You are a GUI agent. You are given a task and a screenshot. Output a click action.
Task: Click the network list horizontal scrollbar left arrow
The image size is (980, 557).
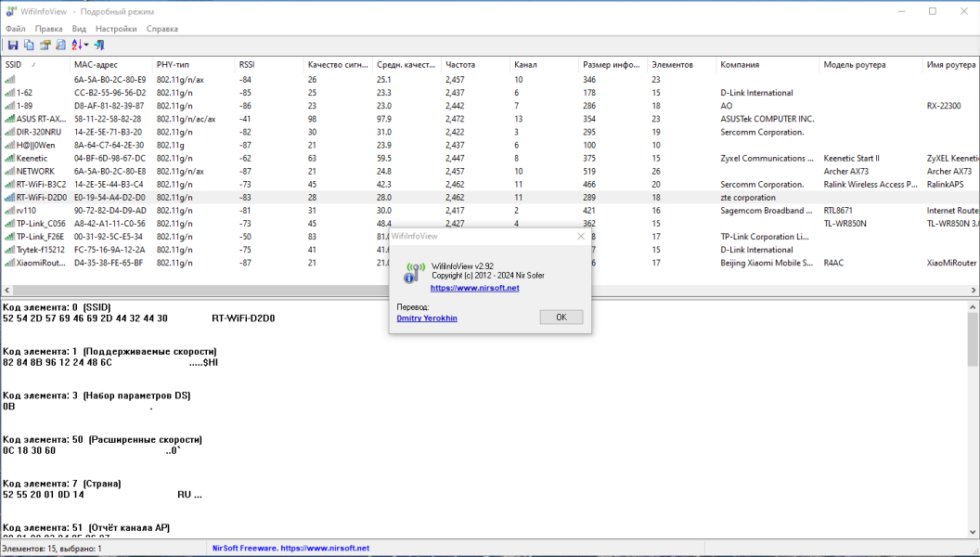6,290
